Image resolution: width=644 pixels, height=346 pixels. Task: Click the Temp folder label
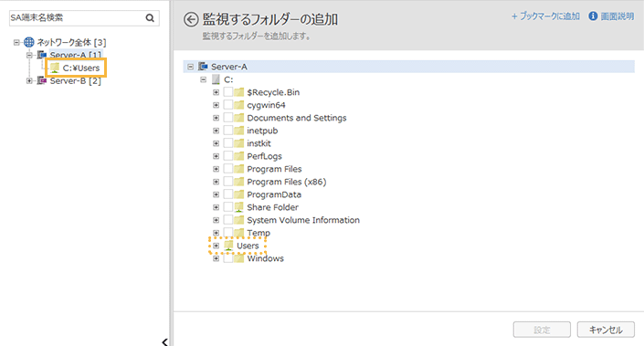[259, 233]
